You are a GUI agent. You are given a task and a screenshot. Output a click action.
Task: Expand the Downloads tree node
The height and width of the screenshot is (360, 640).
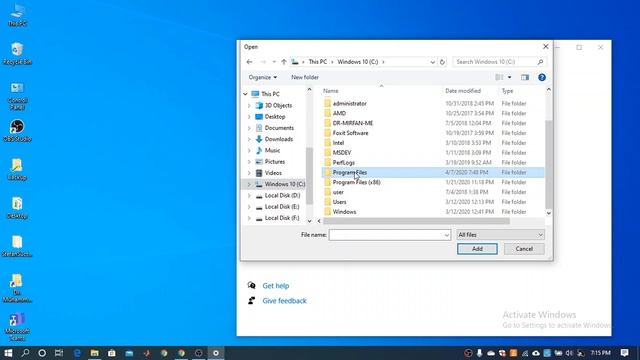[249, 139]
